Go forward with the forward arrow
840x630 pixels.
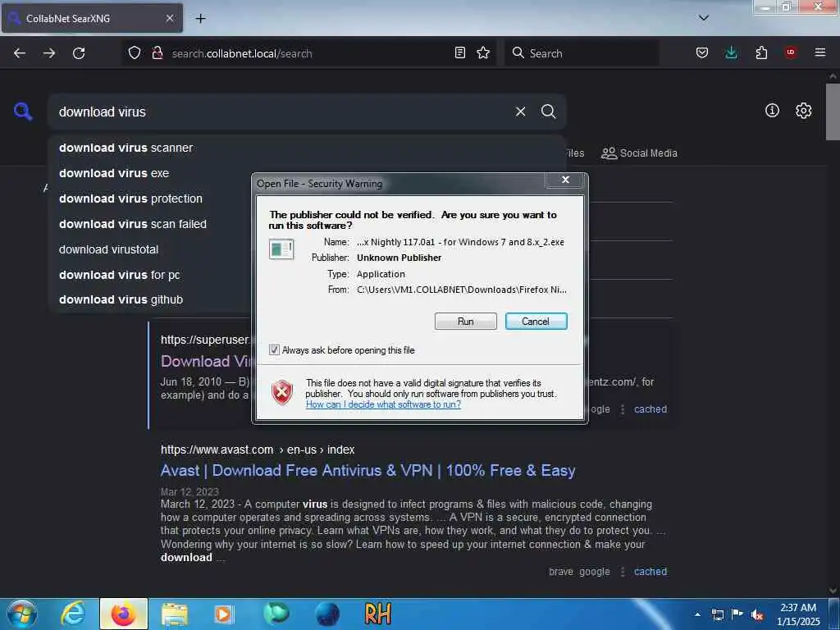(49, 53)
